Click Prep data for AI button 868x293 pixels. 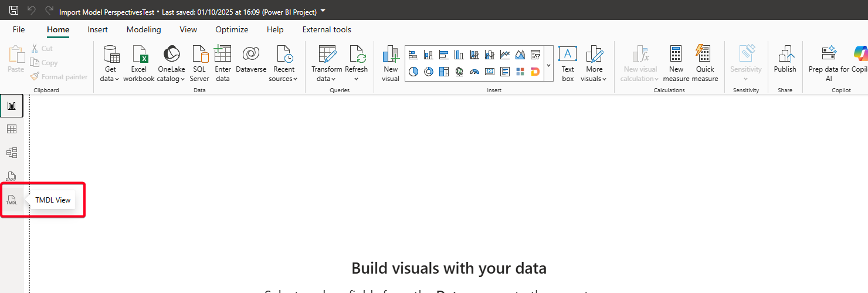(829, 63)
